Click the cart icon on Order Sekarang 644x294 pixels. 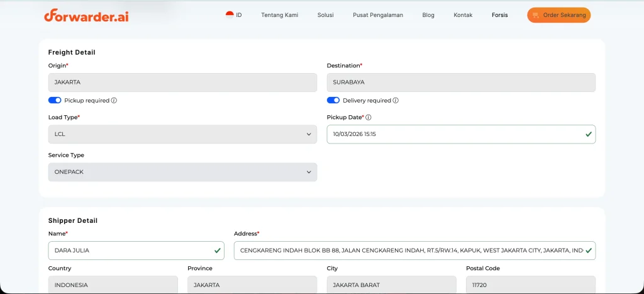click(x=536, y=15)
